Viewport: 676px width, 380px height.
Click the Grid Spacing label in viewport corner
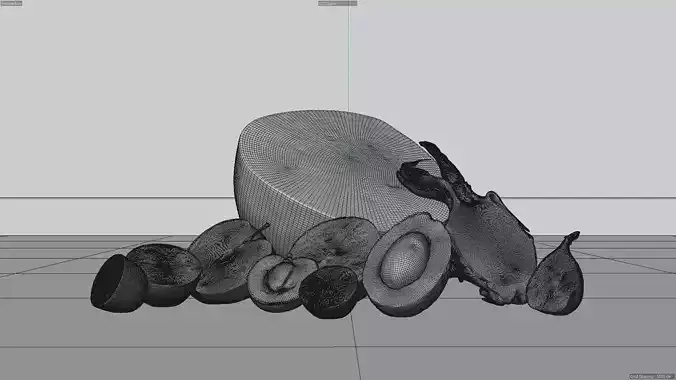(x=651, y=377)
